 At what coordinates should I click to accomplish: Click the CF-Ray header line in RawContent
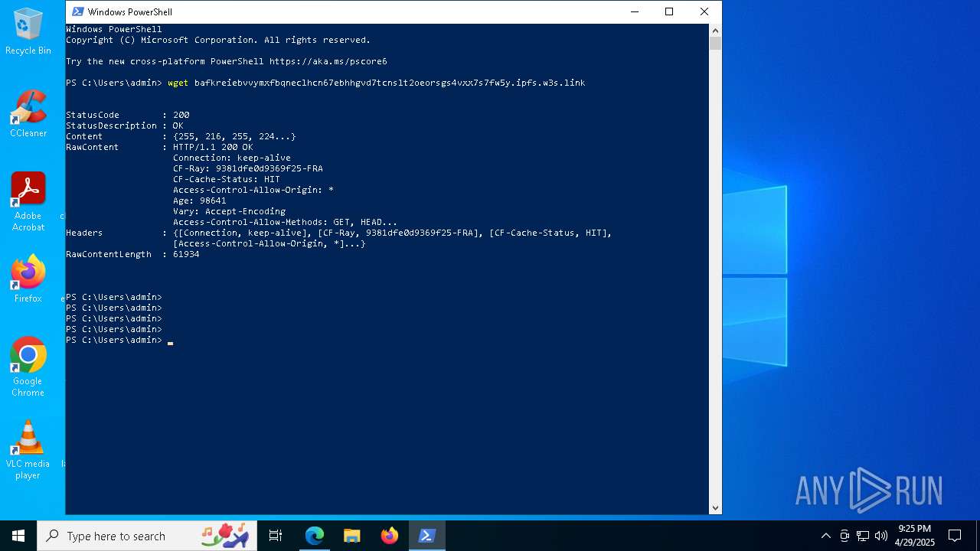tap(248, 168)
